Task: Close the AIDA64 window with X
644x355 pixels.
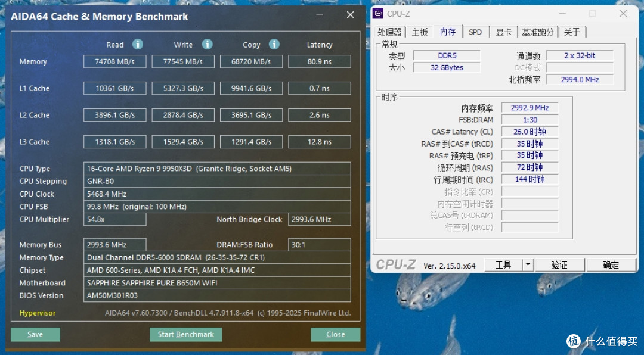Action: 351,15
